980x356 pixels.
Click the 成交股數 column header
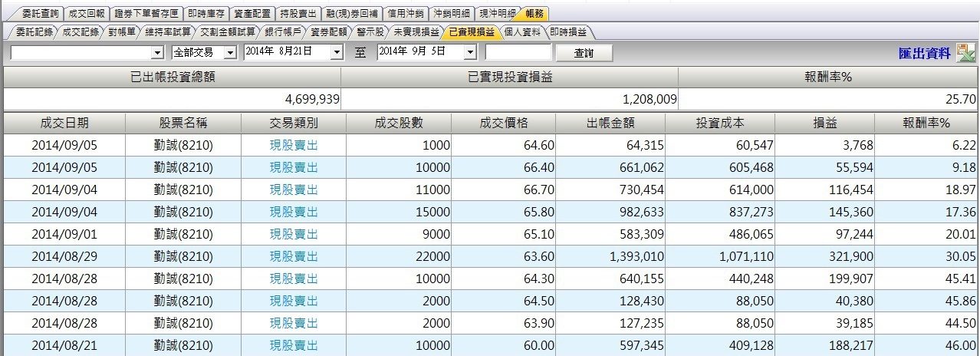[x=399, y=123]
